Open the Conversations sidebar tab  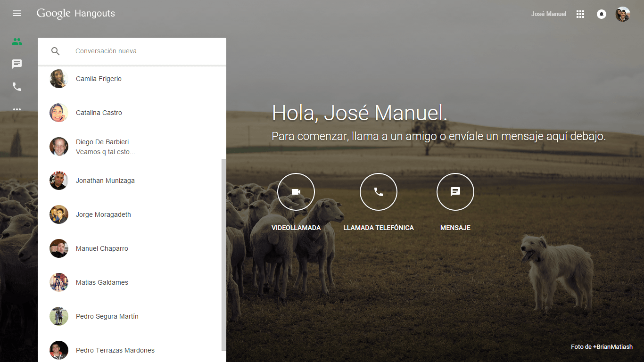[17, 64]
